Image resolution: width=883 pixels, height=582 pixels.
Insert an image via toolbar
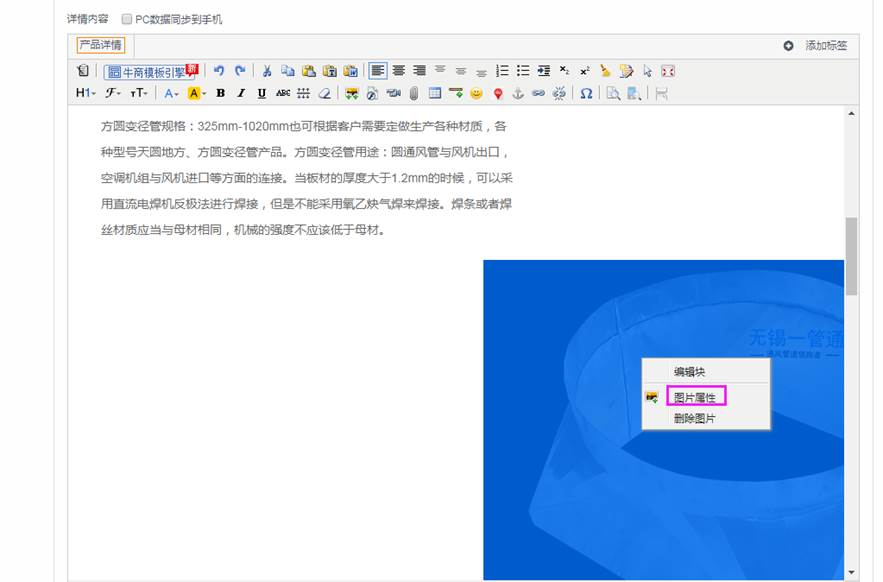352,93
